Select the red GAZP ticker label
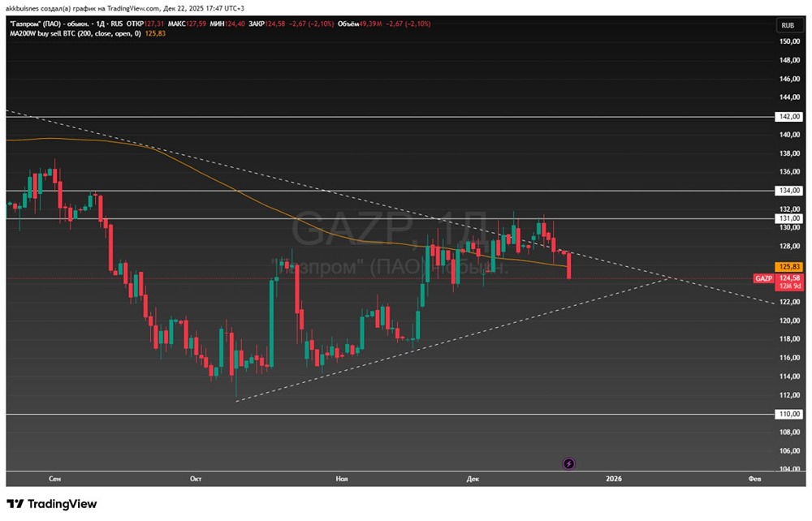The width and height of the screenshot is (812, 521). coord(764,279)
